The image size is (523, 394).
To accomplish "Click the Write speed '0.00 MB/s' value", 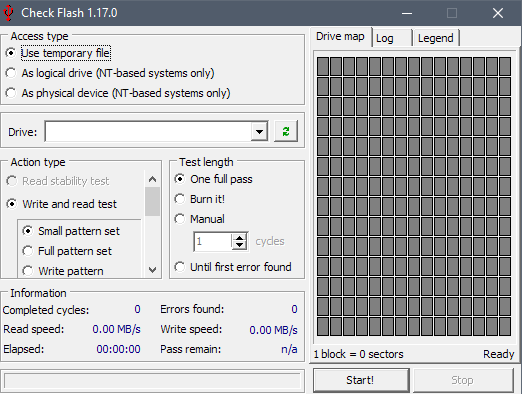I will click(x=274, y=330).
